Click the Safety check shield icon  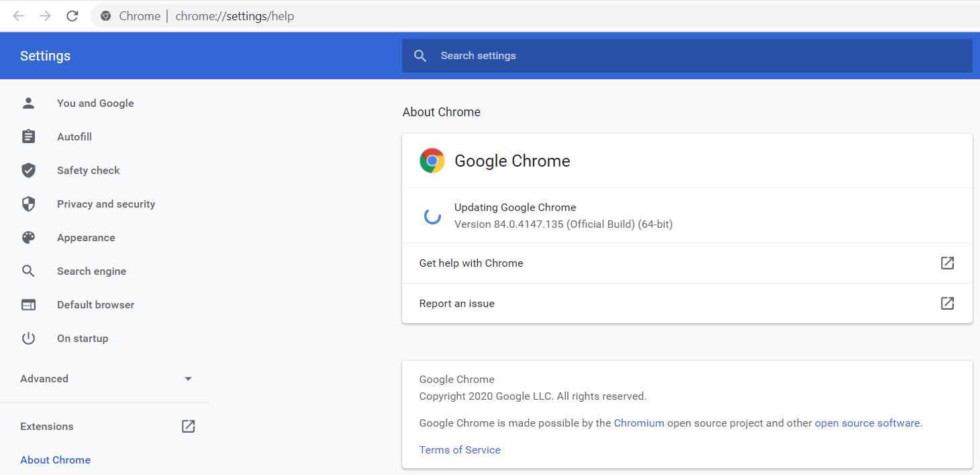[28, 170]
